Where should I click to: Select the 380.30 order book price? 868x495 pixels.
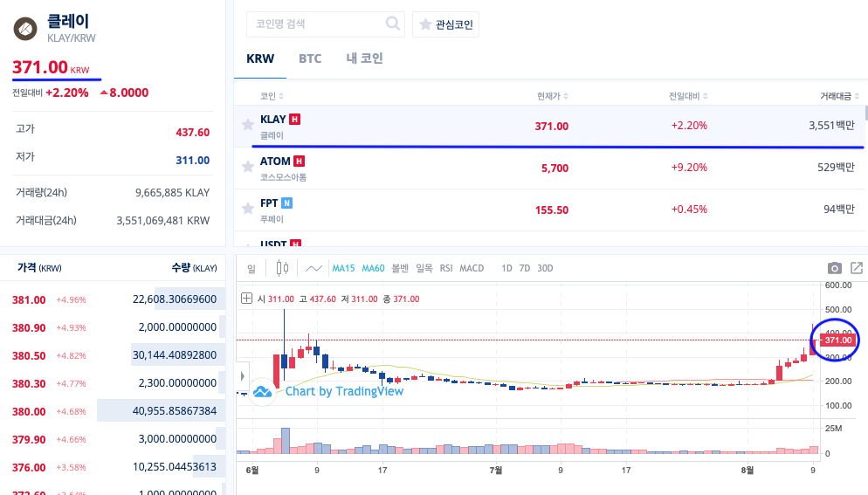29,384
